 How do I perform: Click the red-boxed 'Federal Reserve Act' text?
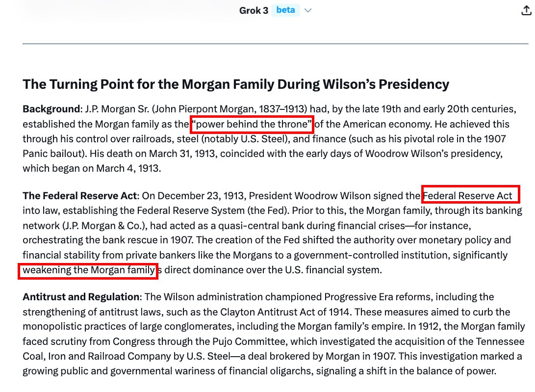pyautogui.click(x=470, y=196)
